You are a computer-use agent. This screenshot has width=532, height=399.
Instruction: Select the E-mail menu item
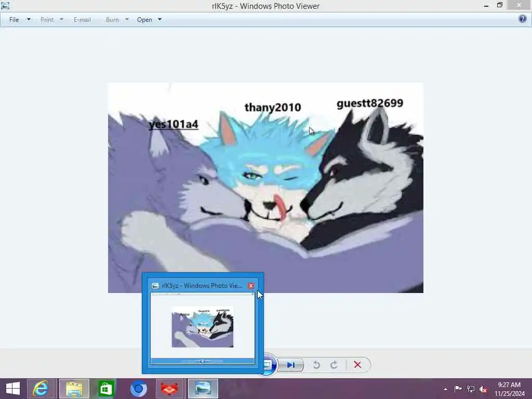[x=82, y=20]
